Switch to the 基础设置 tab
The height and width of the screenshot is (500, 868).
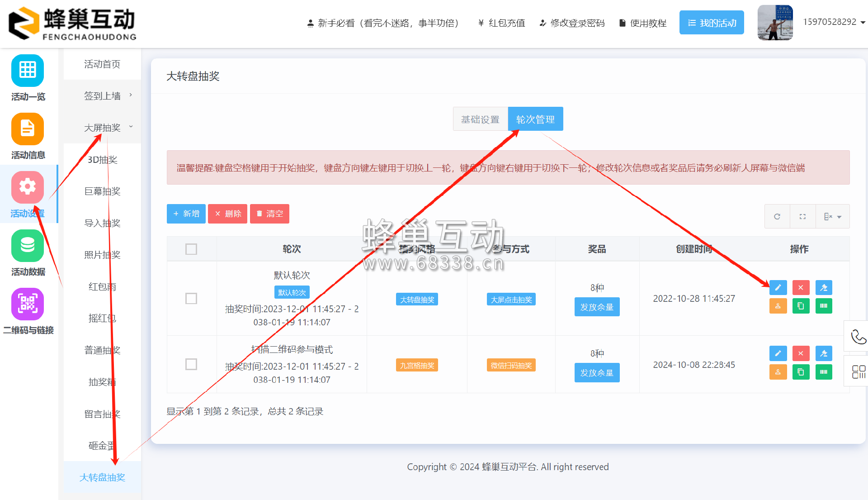480,119
